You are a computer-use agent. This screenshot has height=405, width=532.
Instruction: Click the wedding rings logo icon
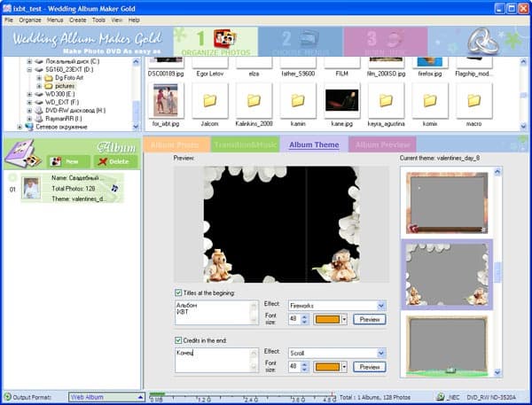pyautogui.click(x=482, y=41)
